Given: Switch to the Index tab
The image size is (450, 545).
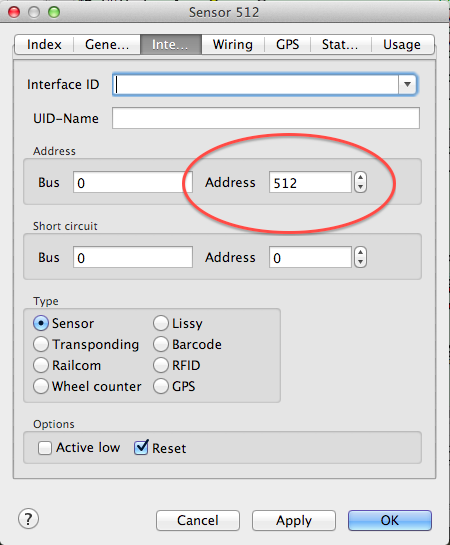Looking at the screenshot, I should coord(44,44).
